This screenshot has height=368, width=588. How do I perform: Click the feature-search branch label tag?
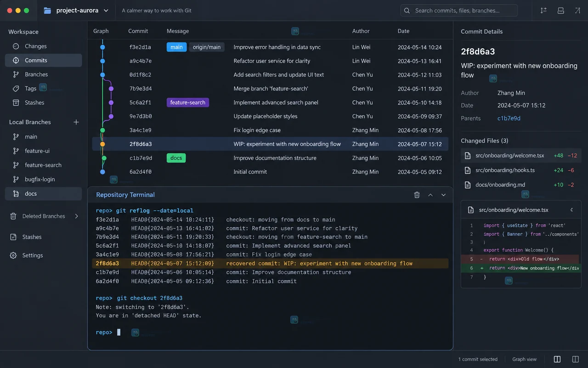click(x=187, y=102)
